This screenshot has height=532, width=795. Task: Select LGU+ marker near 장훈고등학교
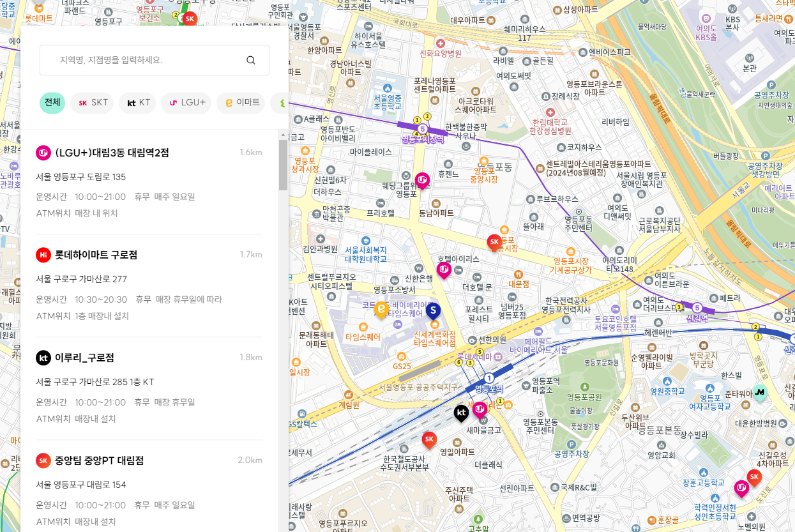pos(741,490)
